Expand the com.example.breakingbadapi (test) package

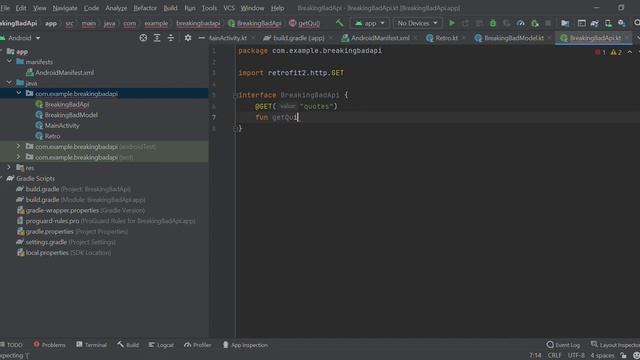pyautogui.click(x=18, y=157)
